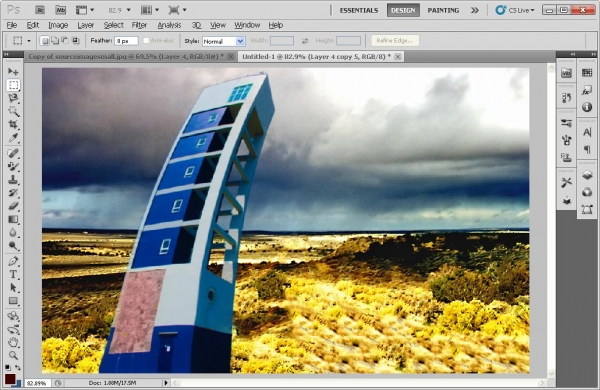Select the Path Selection tool
This screenshot has width=600, height=390.
(13, 288)
